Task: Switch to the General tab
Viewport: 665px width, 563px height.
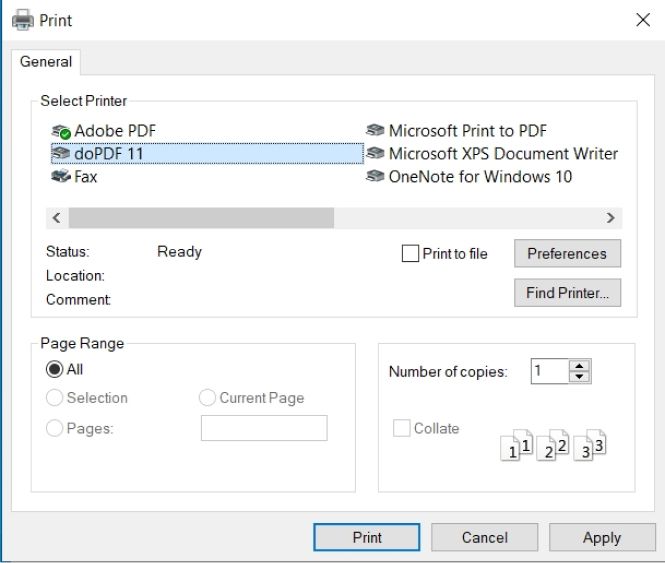Action: (x=46, y=62)
